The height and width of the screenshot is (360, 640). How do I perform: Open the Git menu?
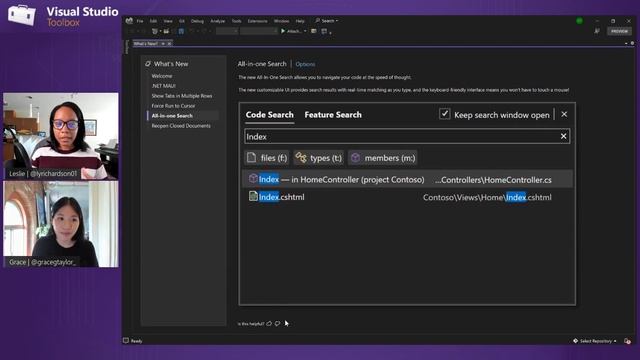coord(182,21)
